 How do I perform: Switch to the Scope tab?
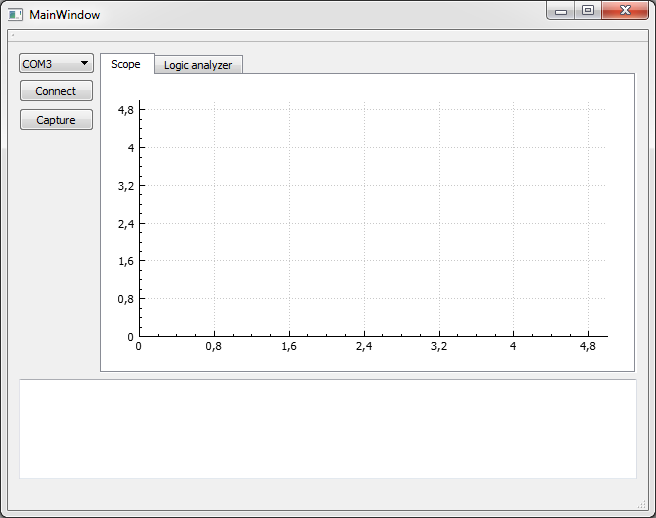[x=127, y=64]
